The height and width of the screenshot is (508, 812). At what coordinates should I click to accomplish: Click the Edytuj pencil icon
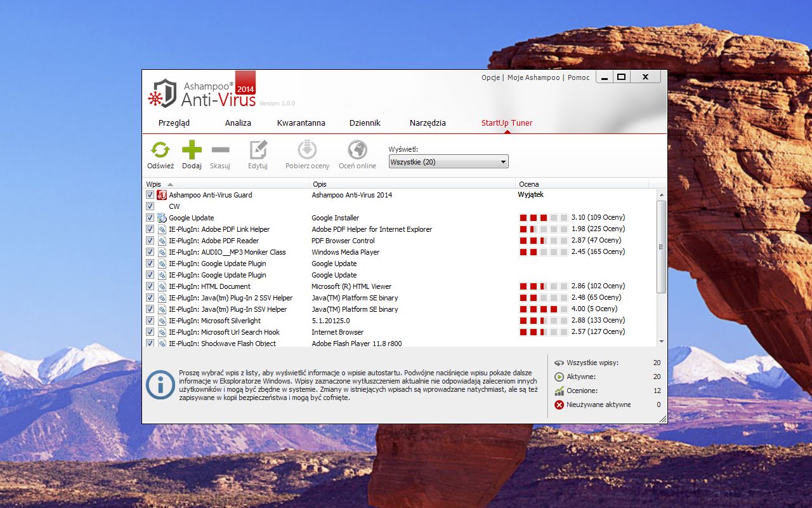pyautogui.click(x=258, y=150)
